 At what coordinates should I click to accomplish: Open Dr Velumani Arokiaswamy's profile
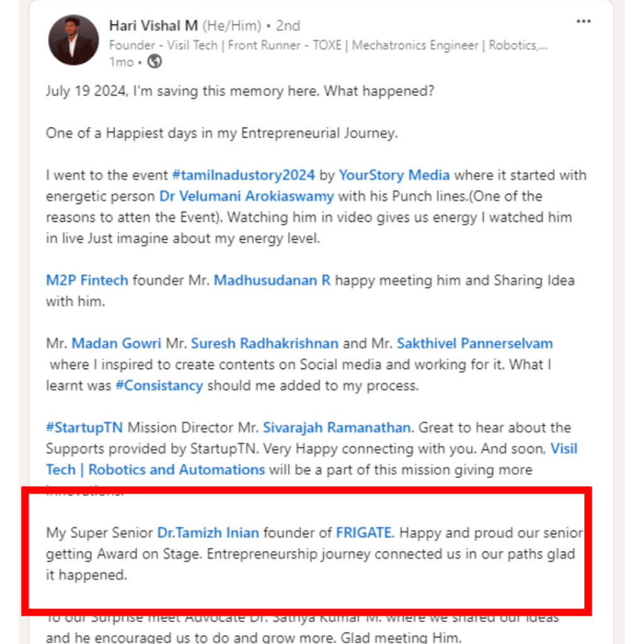247,196
